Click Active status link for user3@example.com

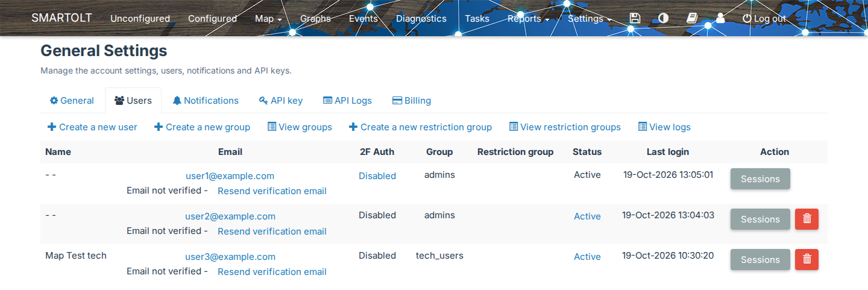[x=587, y=257]
